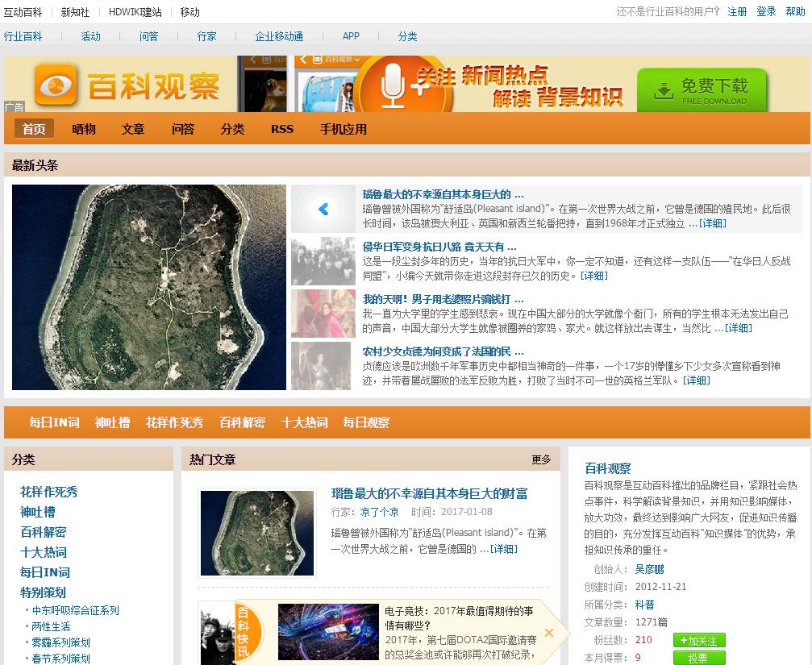Open the 分类 tab in orange navbar

pyautogui.click(x=232, y=129)
